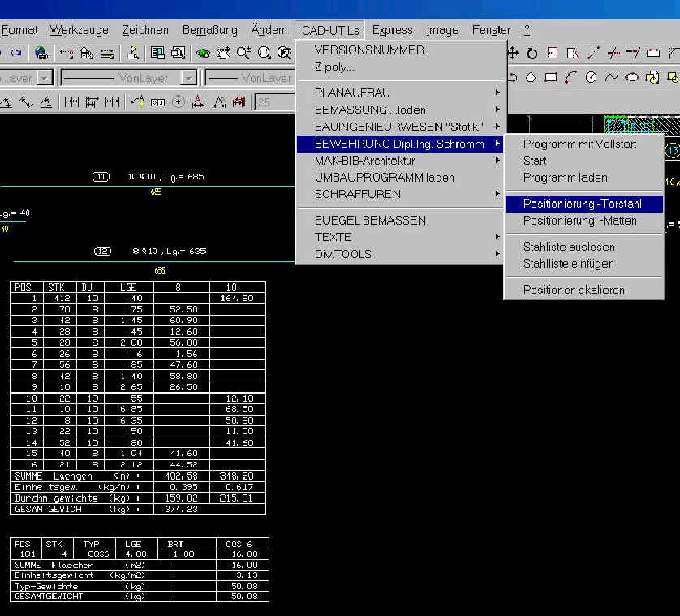The image size is (680, 616).
Task: Select the Zoom Realtime magnifier
Action: 243,53
